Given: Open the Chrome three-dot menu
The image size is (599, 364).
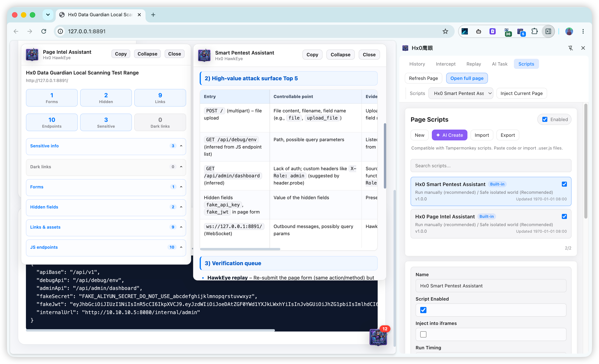Looking at the screenshot, I should [x=583, y=31].
